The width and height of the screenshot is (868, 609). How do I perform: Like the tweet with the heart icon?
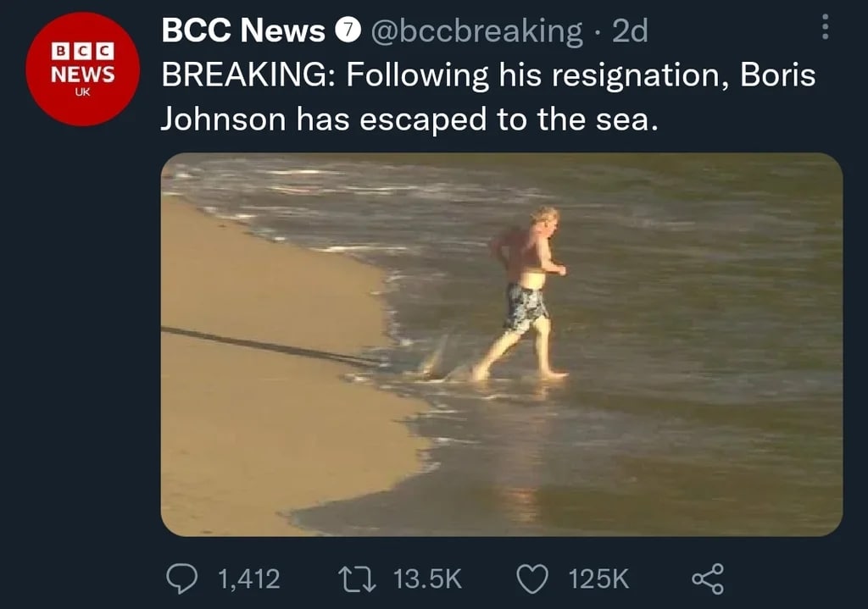click(531, 579)
